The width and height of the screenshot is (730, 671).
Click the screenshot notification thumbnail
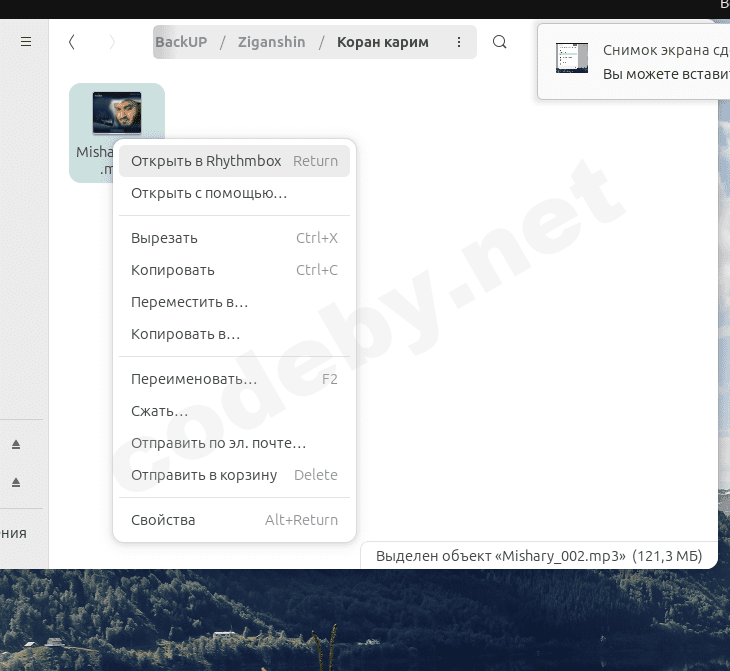coord(572,58)
